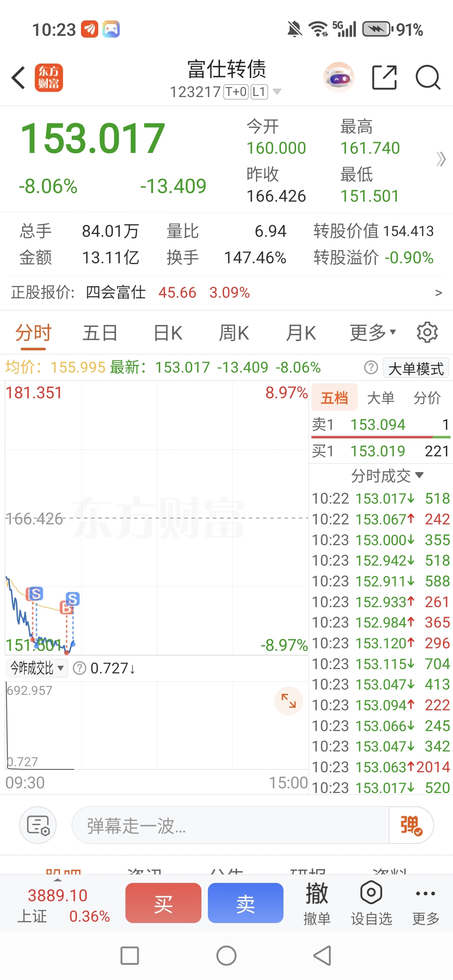The image size is (453, 980).
Task: Open the search magnifier icon
Action: tap(428, 78)
